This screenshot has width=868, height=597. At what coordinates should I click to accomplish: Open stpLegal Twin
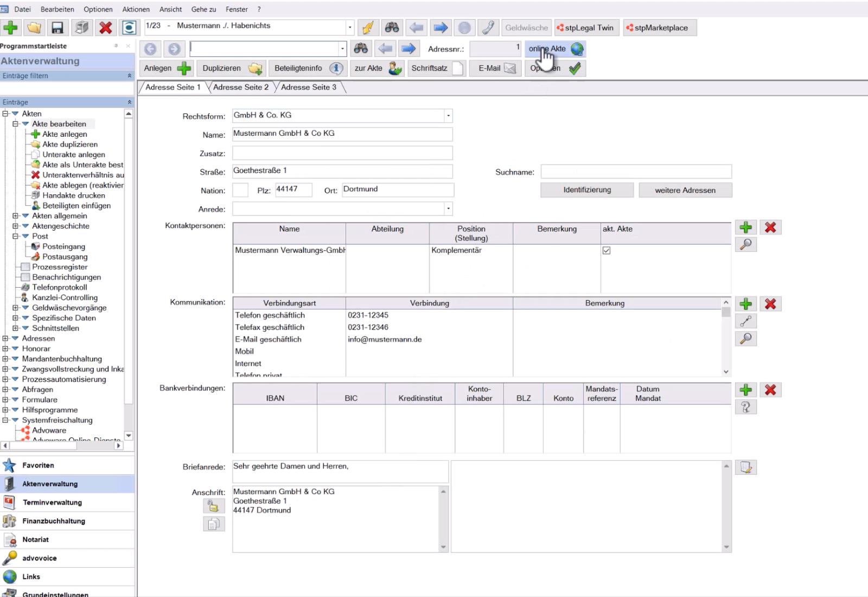pyautogui.click(x=586, y=28)
